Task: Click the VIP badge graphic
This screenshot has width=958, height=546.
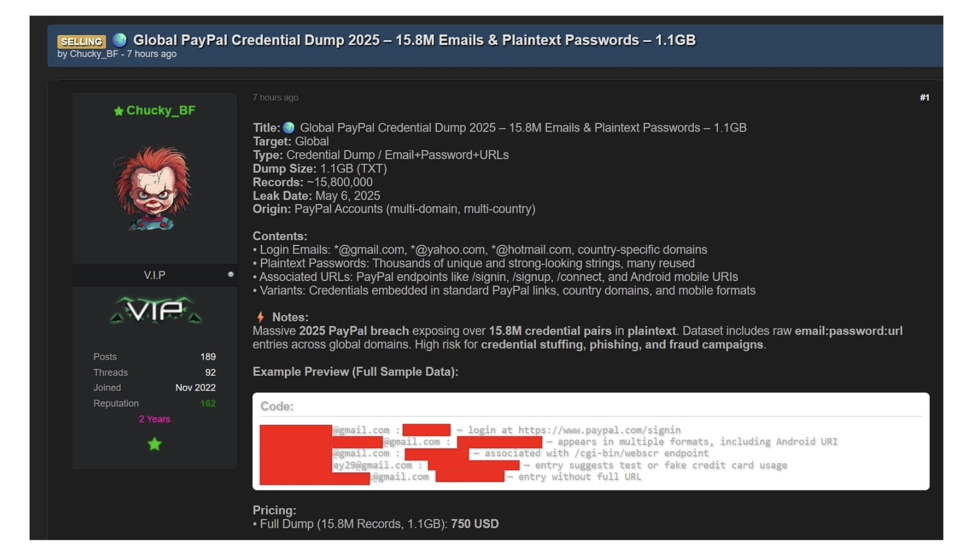Action: [x=155, y=311]
